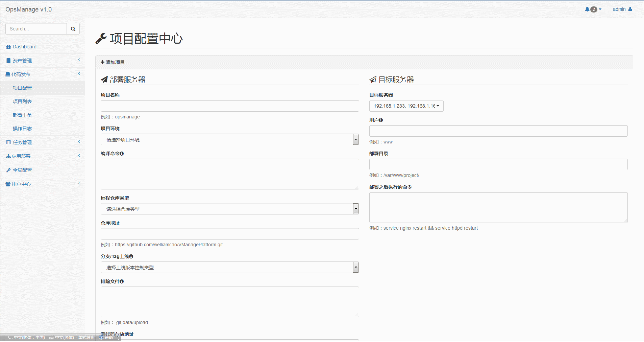
Task: Click info icon next to 编译命令
Action: (x=122, y=154)
